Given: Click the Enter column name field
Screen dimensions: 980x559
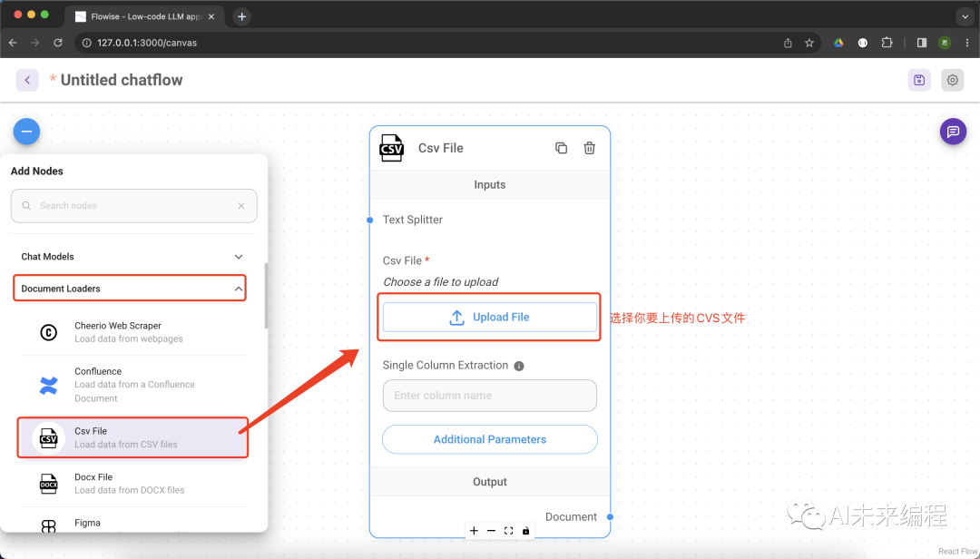Looking at the screenshot, I should pyautogui.click(x=490, y=396).
